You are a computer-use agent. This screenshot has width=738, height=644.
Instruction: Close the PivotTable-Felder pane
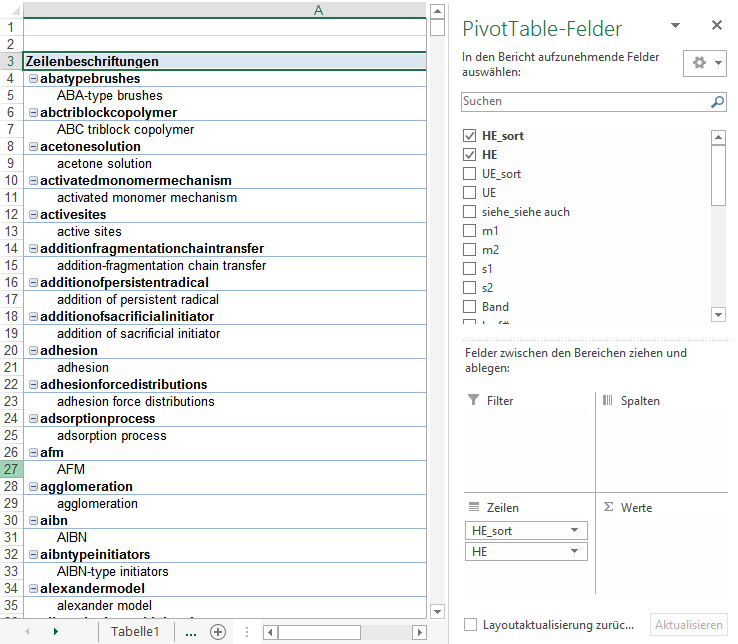tap(716, 26)
